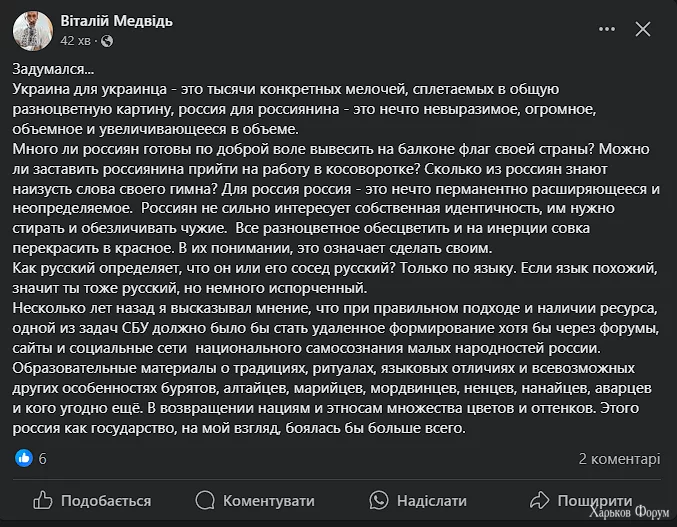Open Віталій Медвідь profile picture

(x=33, y=31)
